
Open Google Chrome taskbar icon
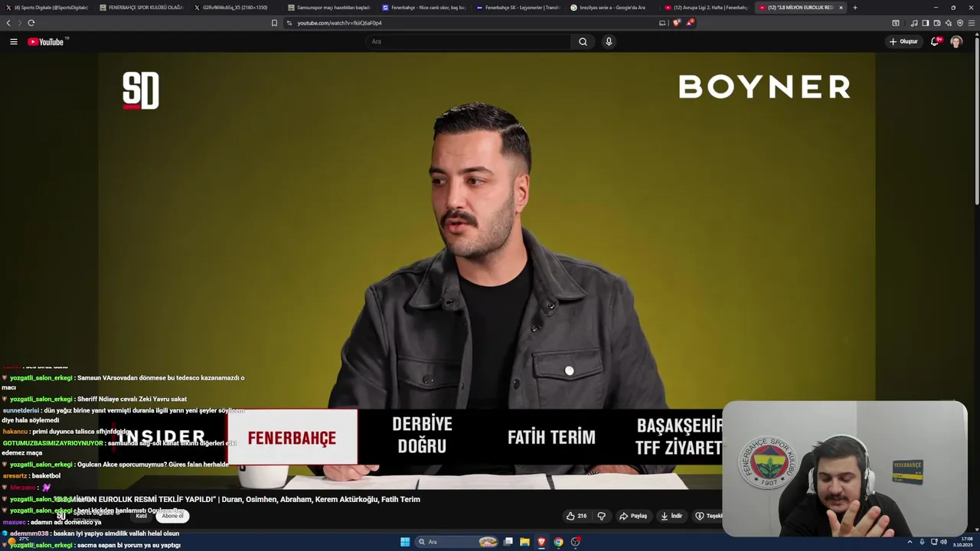[558, 542]
